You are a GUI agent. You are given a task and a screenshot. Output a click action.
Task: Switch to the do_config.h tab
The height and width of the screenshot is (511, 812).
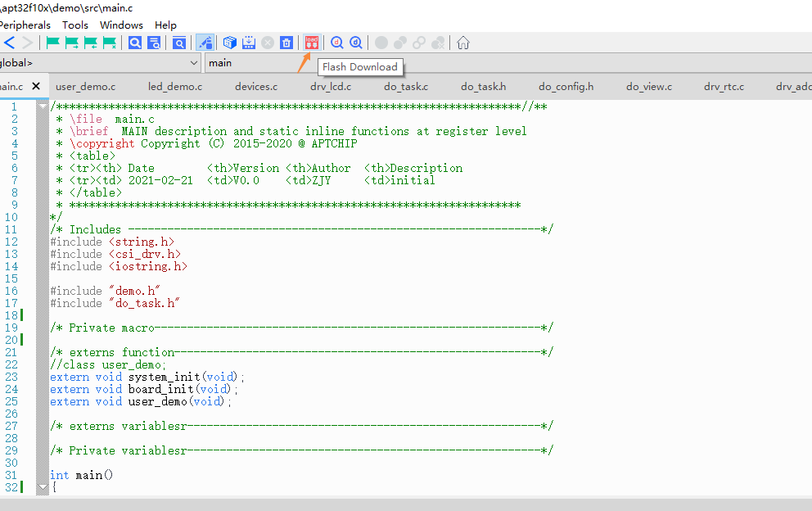[x=566, y=86]
